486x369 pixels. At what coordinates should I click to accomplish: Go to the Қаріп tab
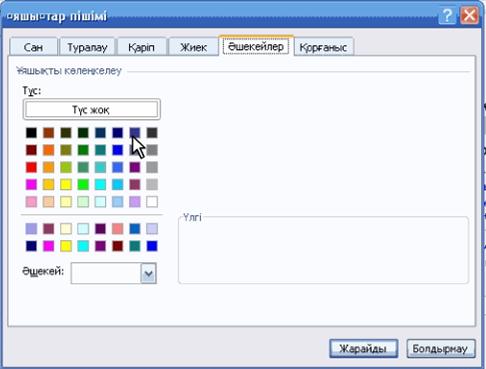pyautogui.click(x=141, y=47)
